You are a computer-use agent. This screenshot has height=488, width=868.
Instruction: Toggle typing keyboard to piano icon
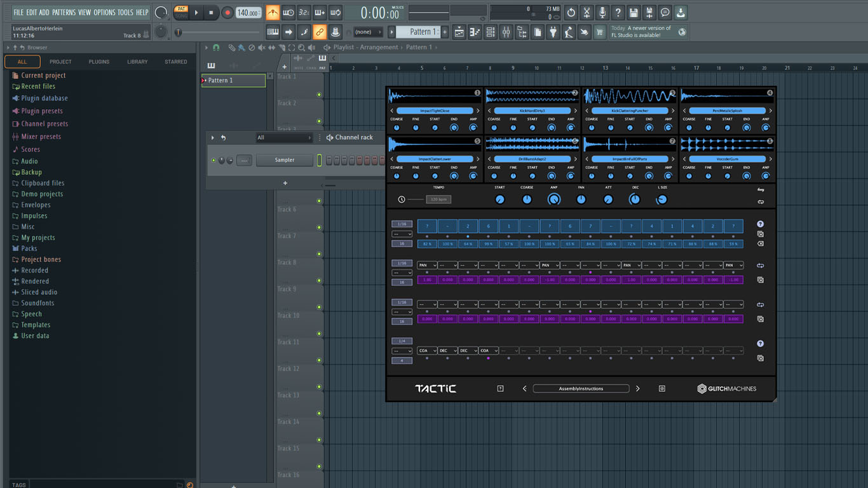pyautogui.click(x=273, y=32)
